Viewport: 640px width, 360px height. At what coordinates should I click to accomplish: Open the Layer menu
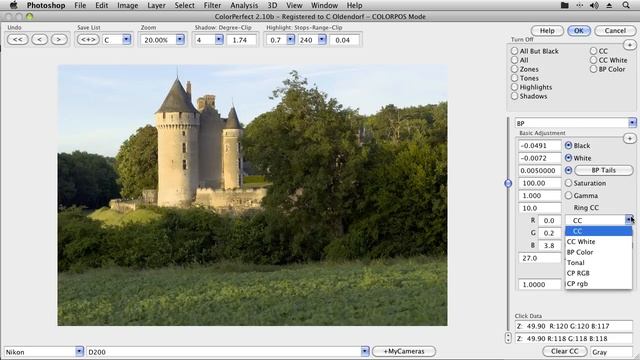(156, 5)
